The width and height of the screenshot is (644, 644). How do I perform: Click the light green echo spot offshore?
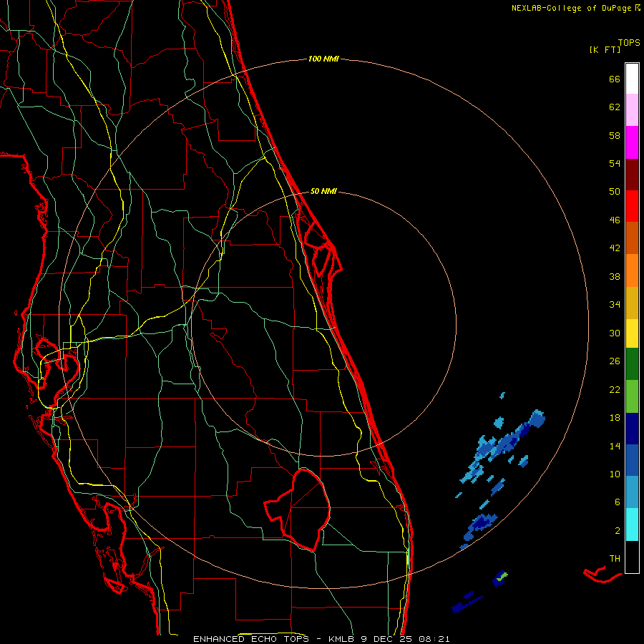click(x=502, y=577)
